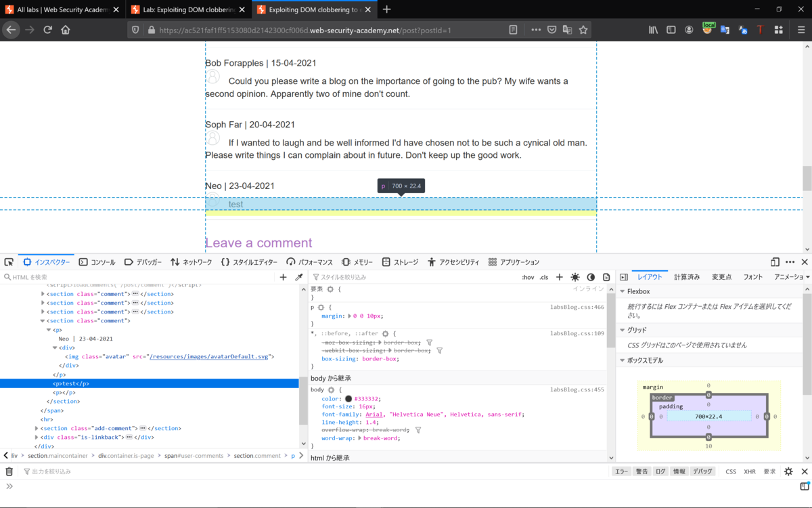Open the ストレージ tab
Screen dimensions: 812x508
click(x=400, y=262)
